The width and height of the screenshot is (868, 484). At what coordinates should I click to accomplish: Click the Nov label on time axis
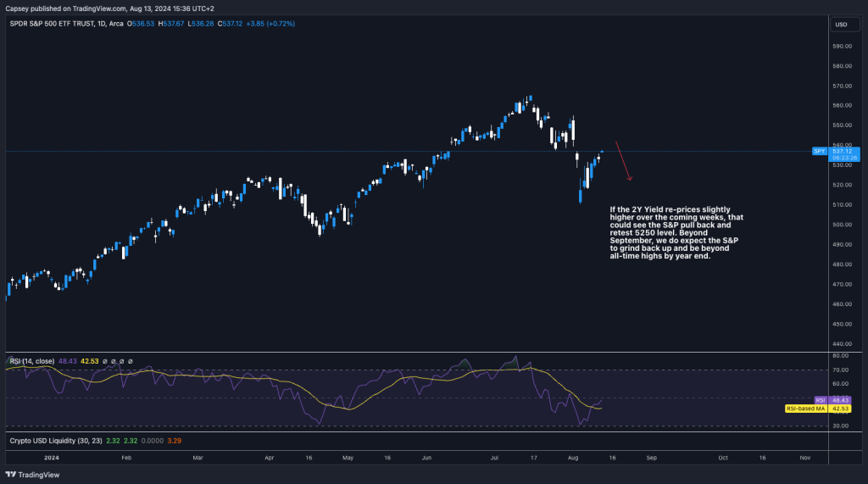804,457
